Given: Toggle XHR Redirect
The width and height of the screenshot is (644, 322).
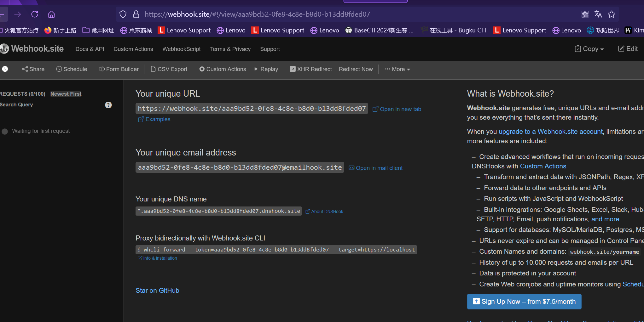Looking at the screenshot, I should pos(311,69).
